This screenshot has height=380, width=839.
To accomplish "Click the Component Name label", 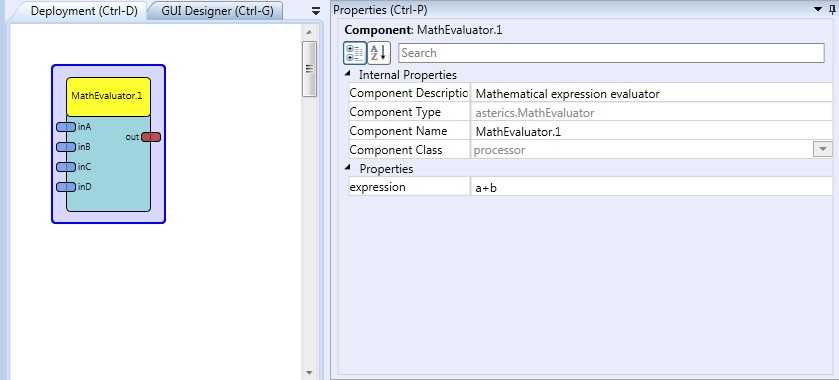I will click(398, 131).
